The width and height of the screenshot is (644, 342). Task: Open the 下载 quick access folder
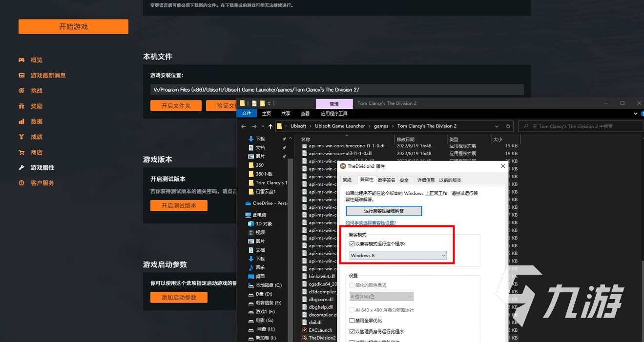[x=260, y=139]
